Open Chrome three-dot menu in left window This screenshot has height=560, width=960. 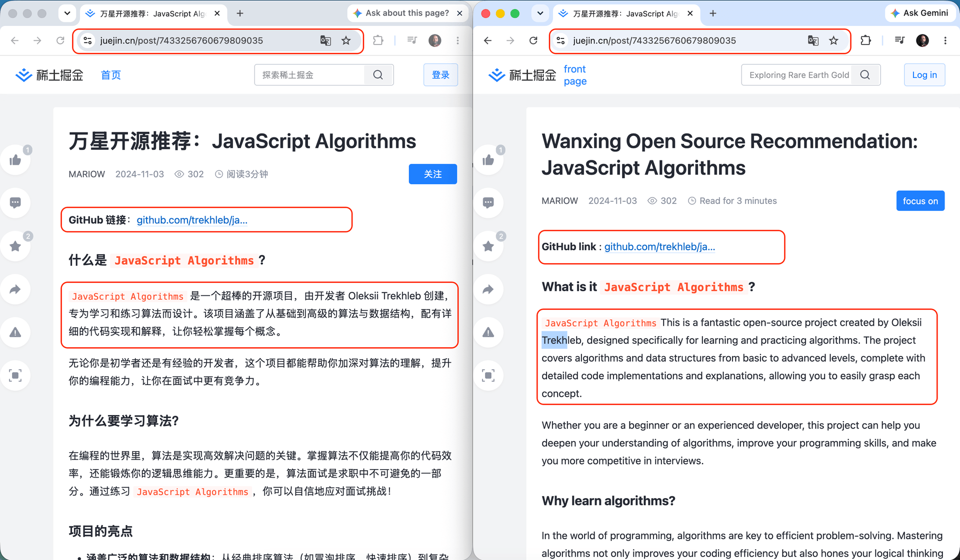pos(457,40)
